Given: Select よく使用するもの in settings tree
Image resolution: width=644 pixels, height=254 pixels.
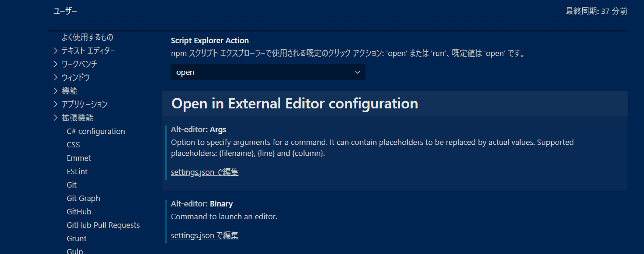Looking at the screenshot, I should coord(87,37).
